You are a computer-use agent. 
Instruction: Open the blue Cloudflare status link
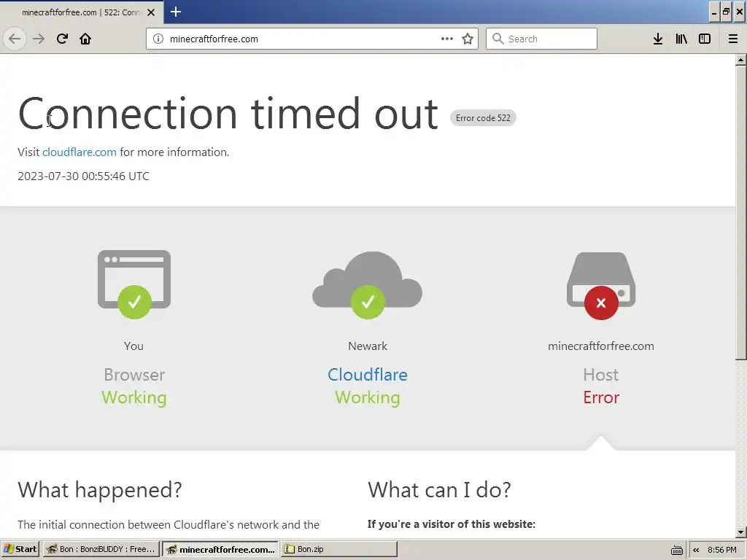368,375
